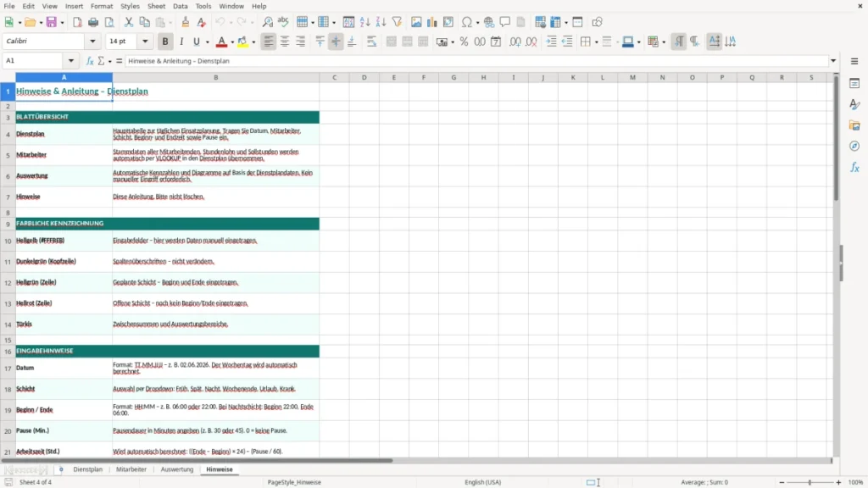Click the AutoFilter funnel icon
868x488 pixels.
(397, 22)
